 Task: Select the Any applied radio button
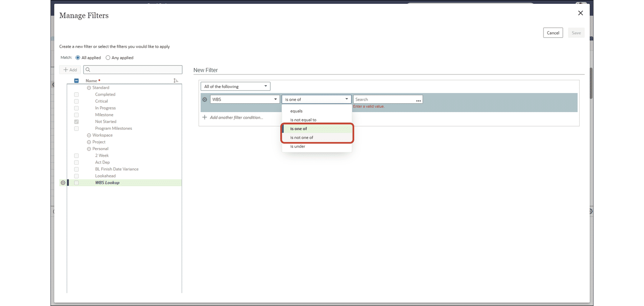[108, 58]
